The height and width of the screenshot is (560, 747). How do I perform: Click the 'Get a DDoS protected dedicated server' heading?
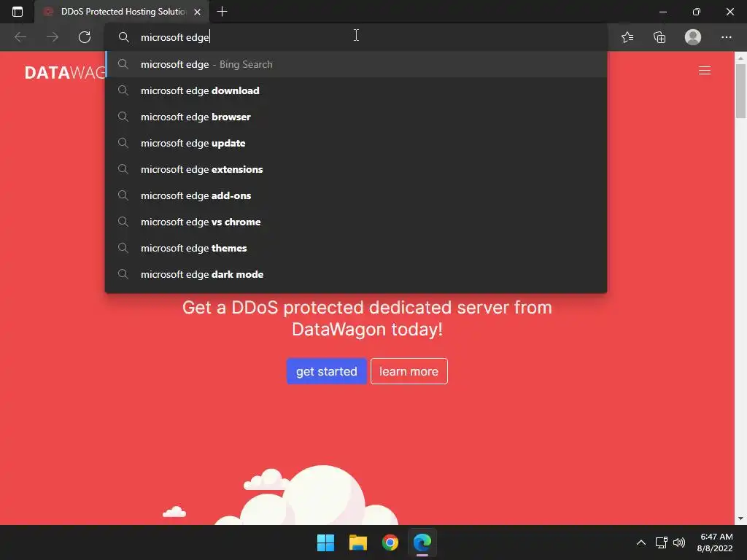coord(367,318)
